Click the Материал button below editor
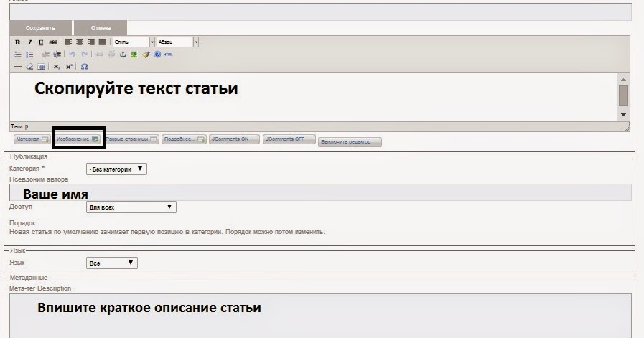Screen dimensions: 644x338 [32, 139]
